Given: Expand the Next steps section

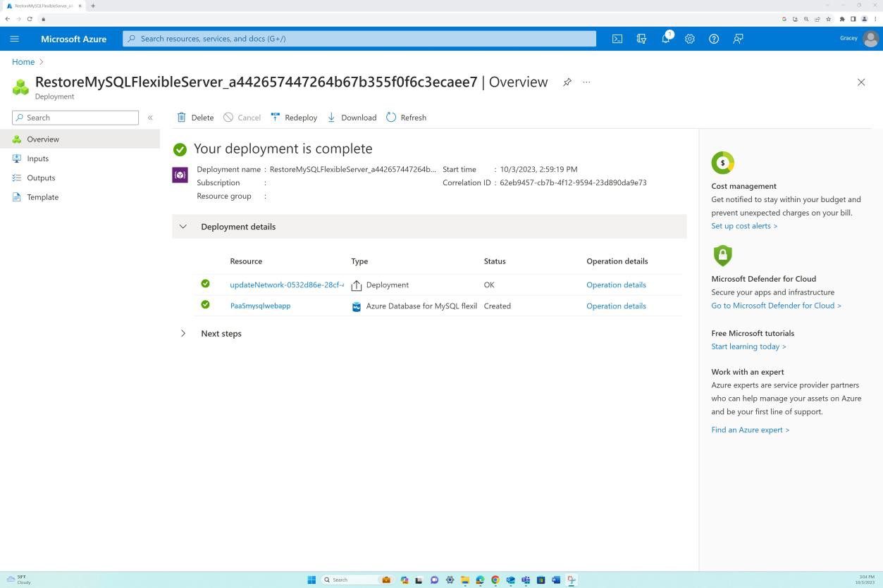Looking at the screenshot, I should (x=183, y=333).
